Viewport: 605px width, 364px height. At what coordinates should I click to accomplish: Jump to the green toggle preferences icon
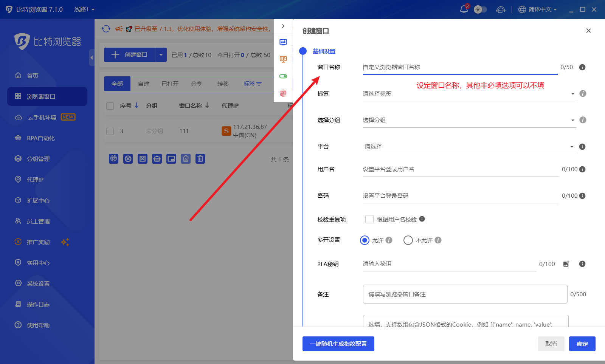[283, 76]
